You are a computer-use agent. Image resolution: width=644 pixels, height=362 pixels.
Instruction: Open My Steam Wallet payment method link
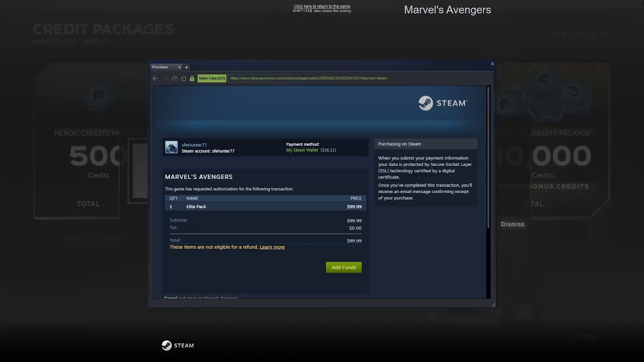(x=302, y=150)
